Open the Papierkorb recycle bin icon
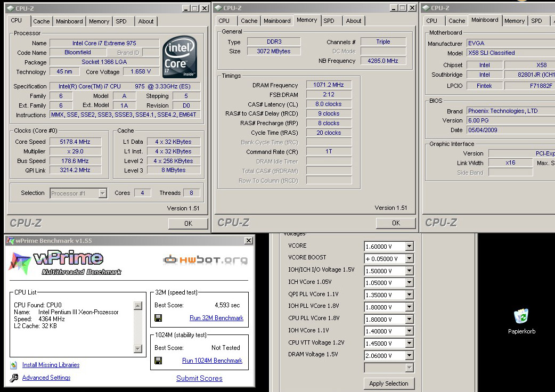555x392 pixels. coord(521,316)
